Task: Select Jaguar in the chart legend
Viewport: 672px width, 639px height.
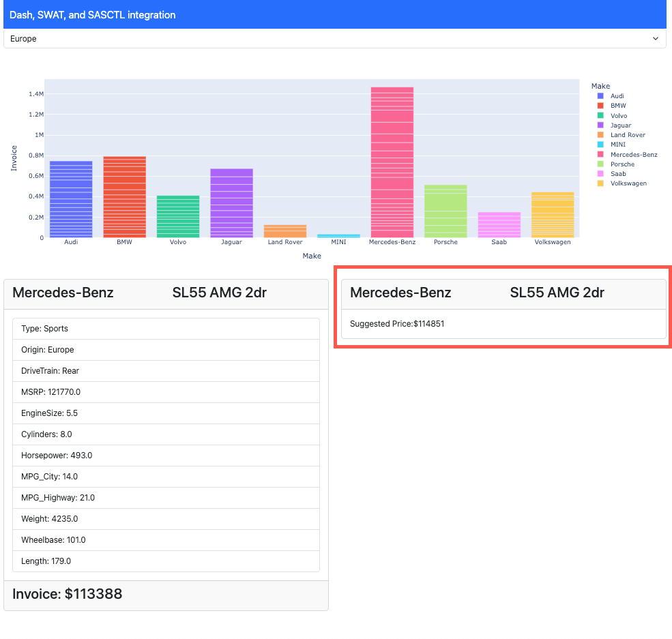Action: [599, 125]
